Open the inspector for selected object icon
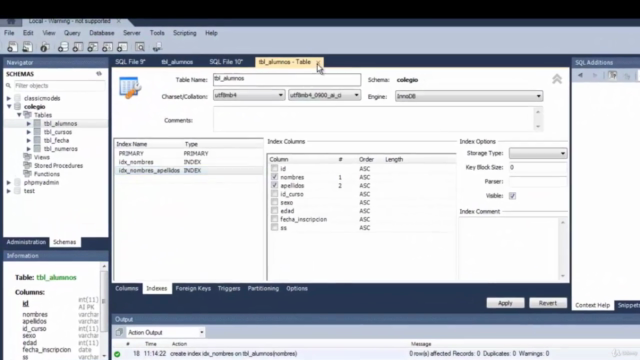This screenshot has width=640, height=360. (44, 47)
